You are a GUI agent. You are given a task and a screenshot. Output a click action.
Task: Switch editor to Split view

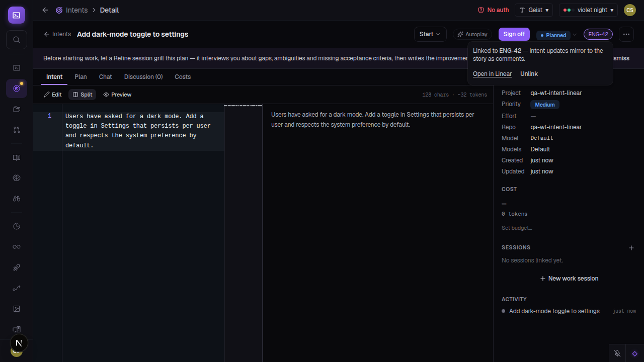point(83,95)
